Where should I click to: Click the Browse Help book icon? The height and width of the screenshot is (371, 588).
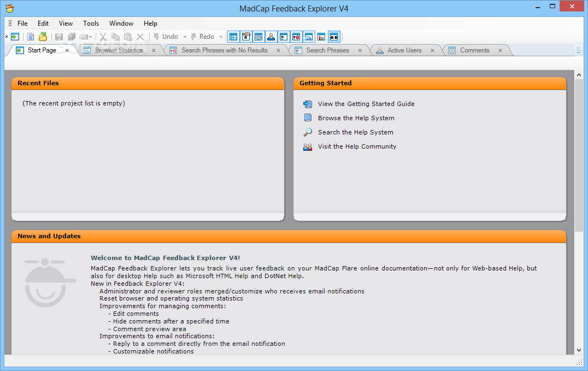click(308, 118)
